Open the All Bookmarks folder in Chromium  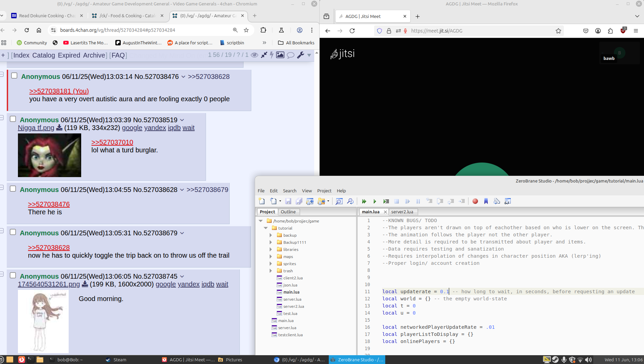pyautogui.click(x=296, y=43)
